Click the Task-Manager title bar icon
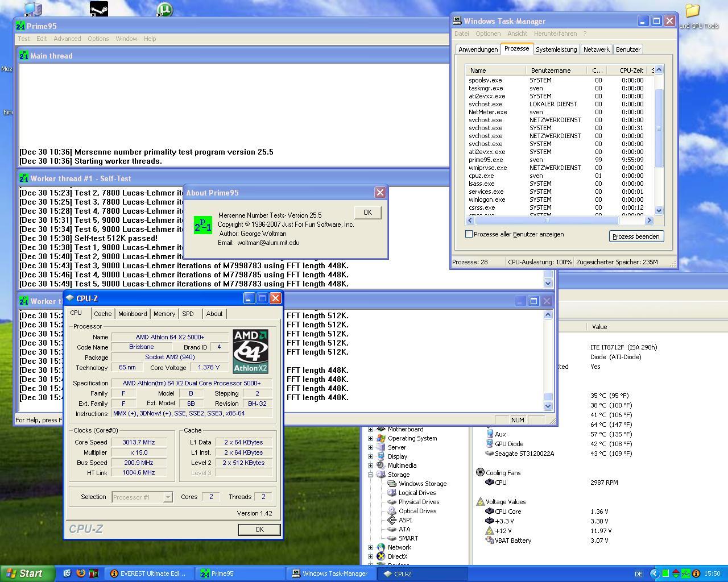 [x=457, y=21]
